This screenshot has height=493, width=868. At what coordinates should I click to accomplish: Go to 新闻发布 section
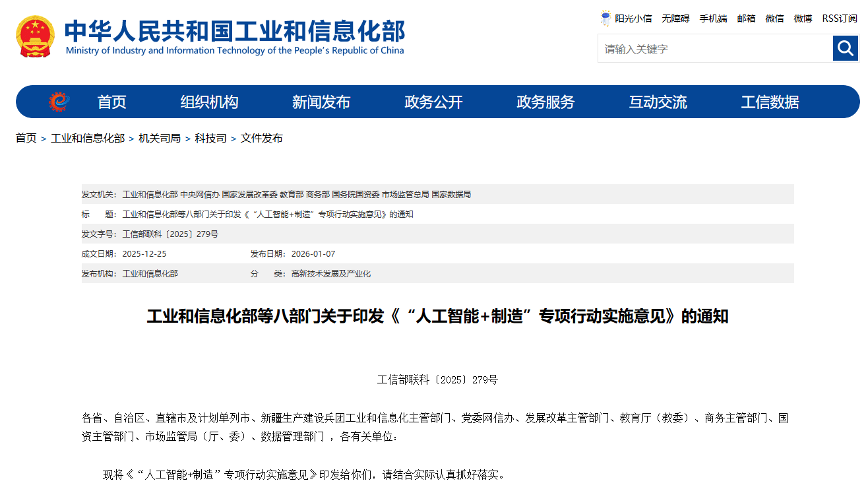[321, 102]
